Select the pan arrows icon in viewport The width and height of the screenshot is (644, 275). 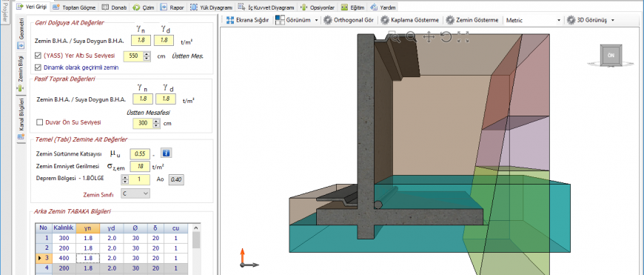click(x=429, y=37)
